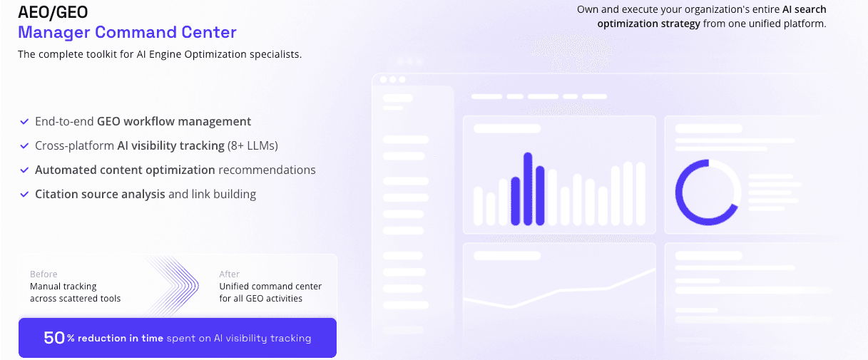The image size is (868, 360).
Task: Click the AI search optimization strategy text
Action: click(x=712, y=16)
